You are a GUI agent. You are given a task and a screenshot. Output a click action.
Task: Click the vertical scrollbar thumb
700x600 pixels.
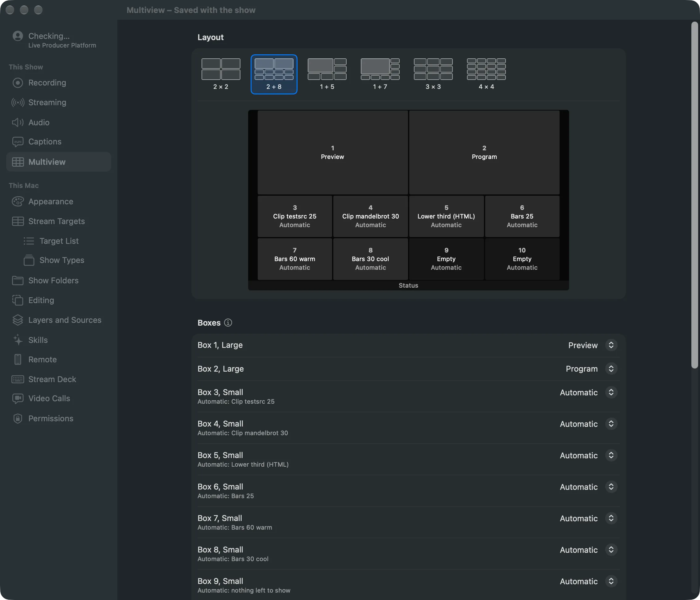click(x=694, y=195)
